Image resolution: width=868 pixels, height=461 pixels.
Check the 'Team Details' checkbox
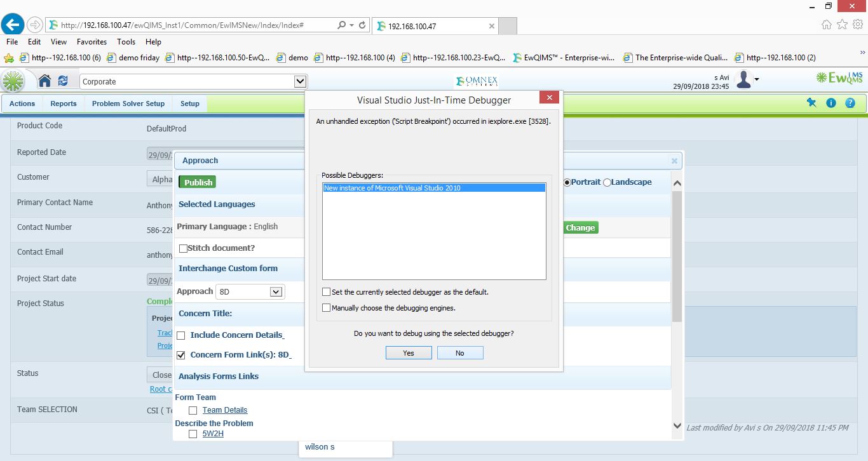coord(193,411)
